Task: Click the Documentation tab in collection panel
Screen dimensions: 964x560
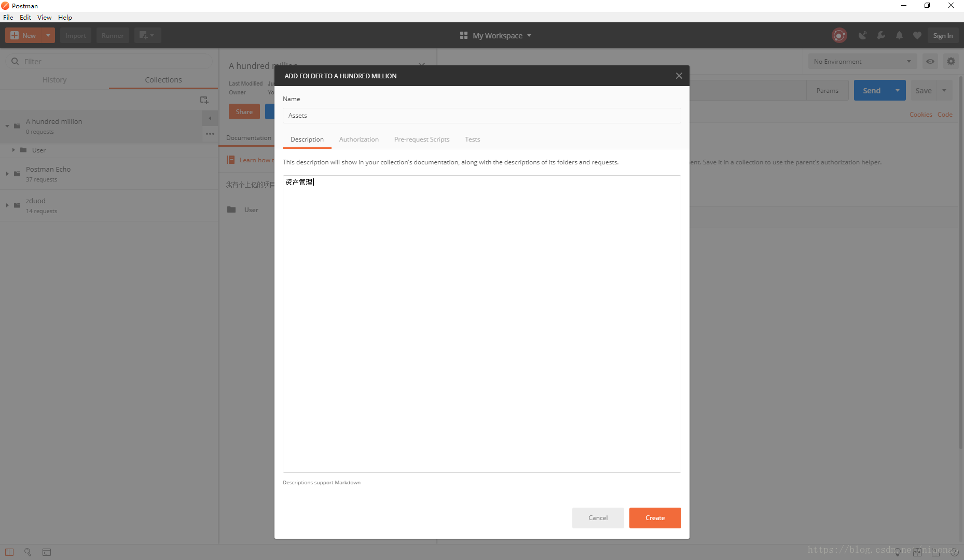Action: pyautogui.click(x=249, y=138)
